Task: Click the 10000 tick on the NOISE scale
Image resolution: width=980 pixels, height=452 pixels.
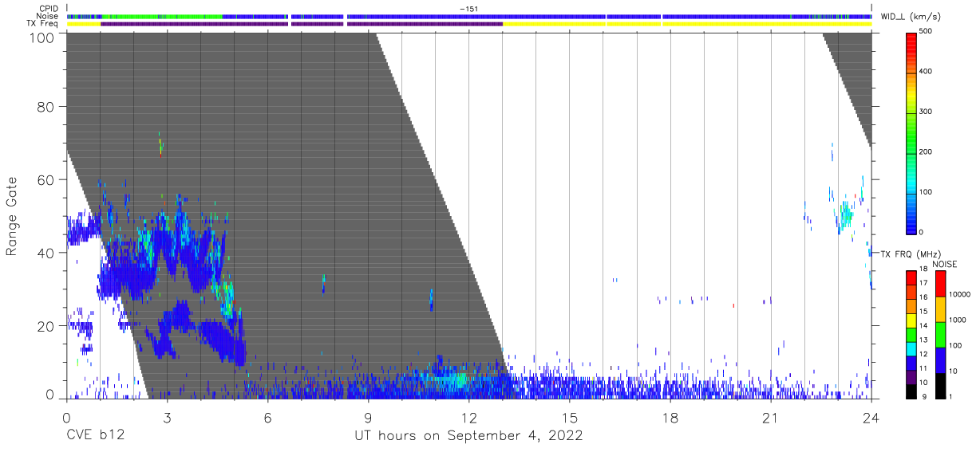Action: 961,296
